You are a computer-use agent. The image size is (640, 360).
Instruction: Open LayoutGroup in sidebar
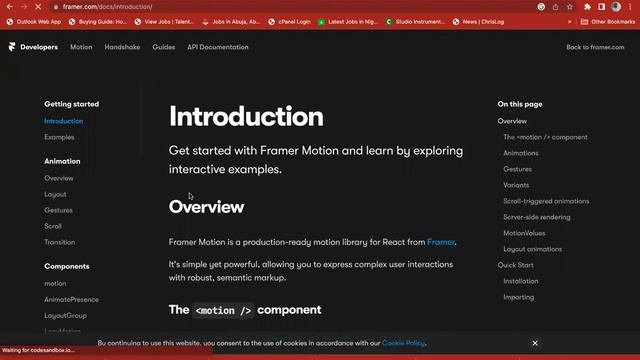[x=65, y=316]
